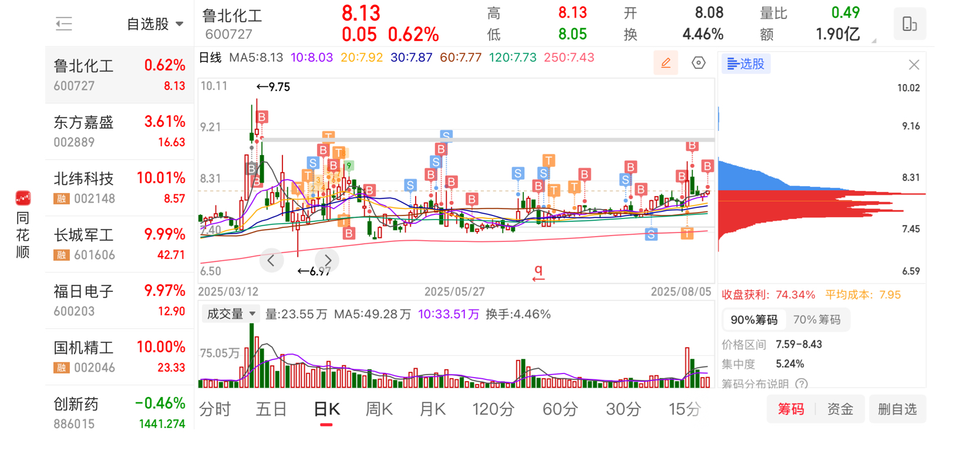
Task: Select 北纬科技 in the watchlist
Action: (119, 188)
